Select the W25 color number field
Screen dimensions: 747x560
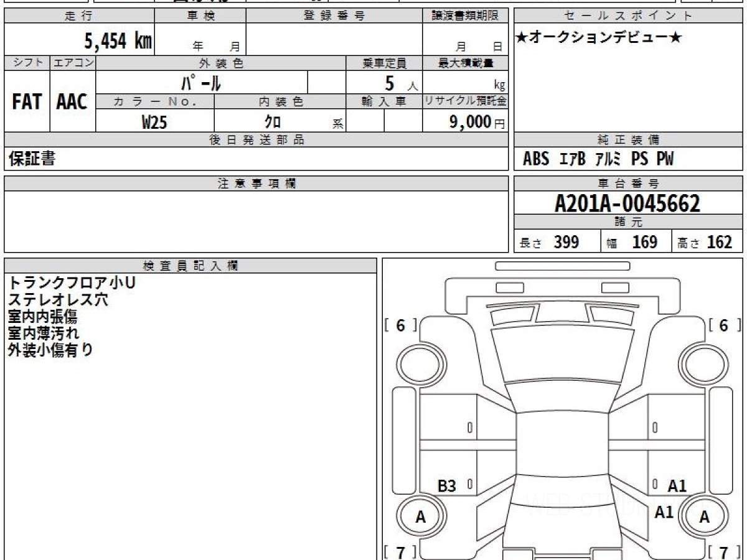(154, 123)
